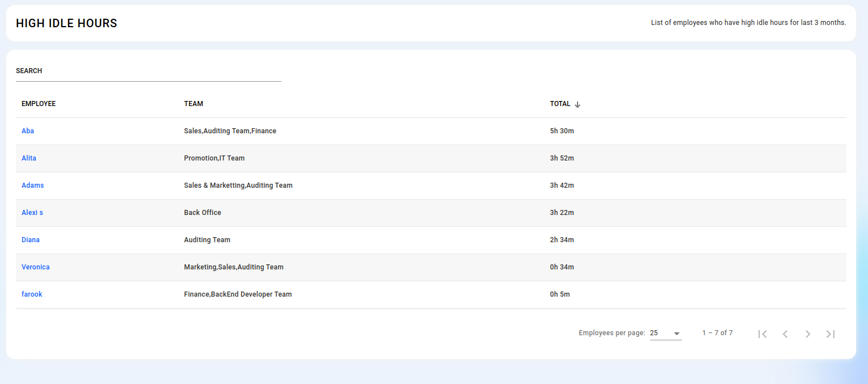868x384 pixels.
Task: Sort by the Employee column header
Action: click(x=39, y=104)
